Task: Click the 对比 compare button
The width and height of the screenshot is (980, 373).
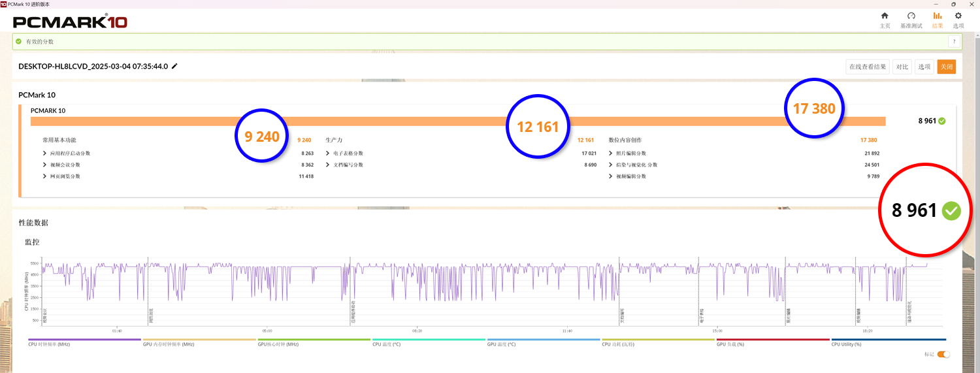Action: (x=902, y=67)
